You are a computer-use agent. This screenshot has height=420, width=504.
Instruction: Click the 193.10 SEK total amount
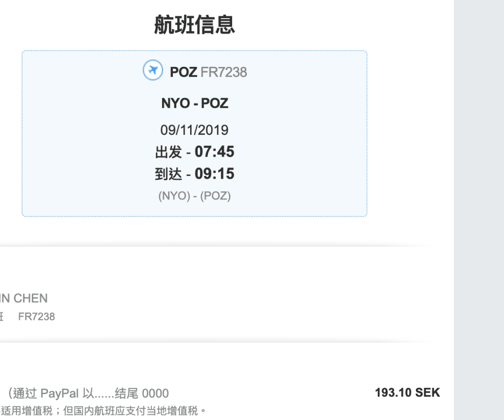(x=407, y=392)
